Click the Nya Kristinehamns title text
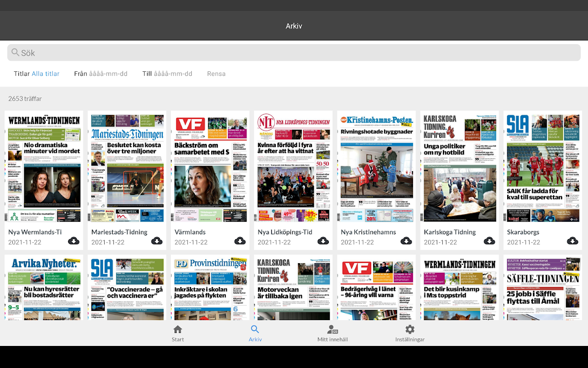 tap(368, 232)
